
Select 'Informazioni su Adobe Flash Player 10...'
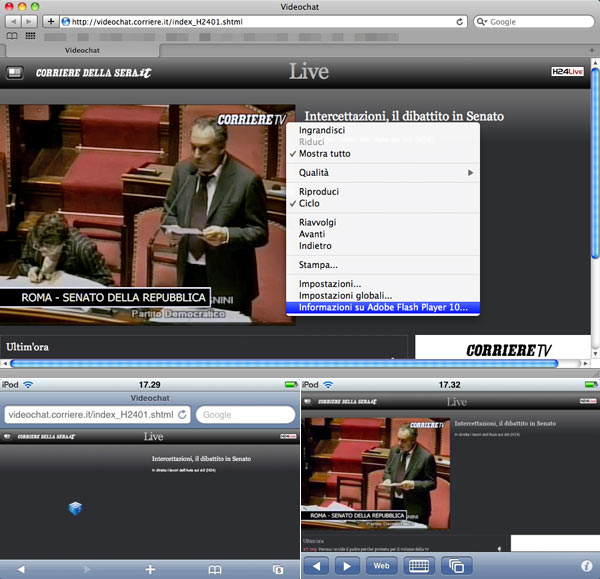pos(383,308)
